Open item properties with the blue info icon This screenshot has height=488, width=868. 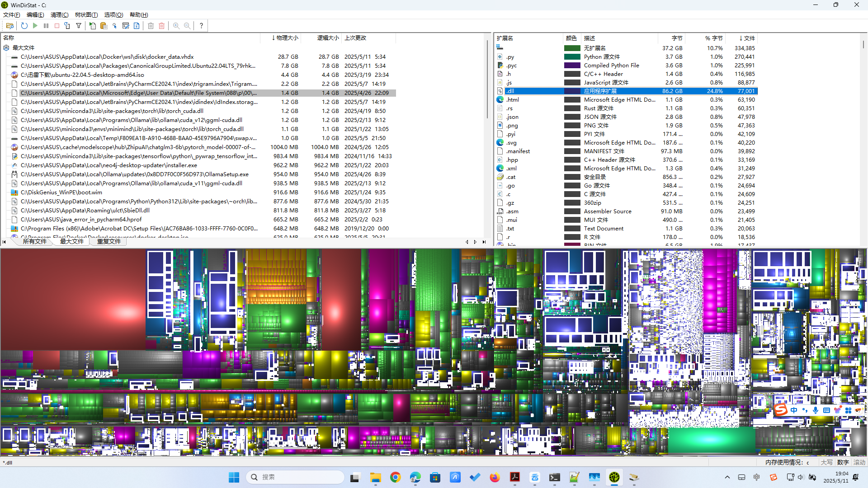pyautogui.click(x=137, y=26)
